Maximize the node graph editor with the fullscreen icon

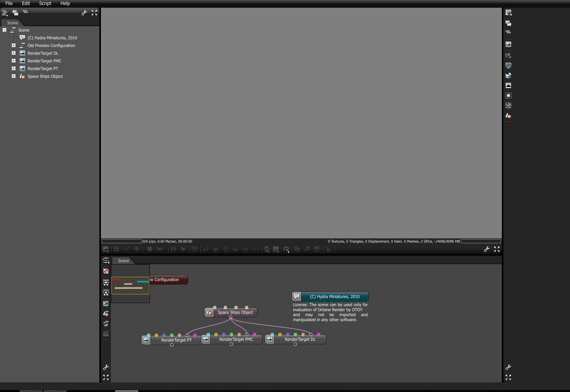[x=106, y=377]
